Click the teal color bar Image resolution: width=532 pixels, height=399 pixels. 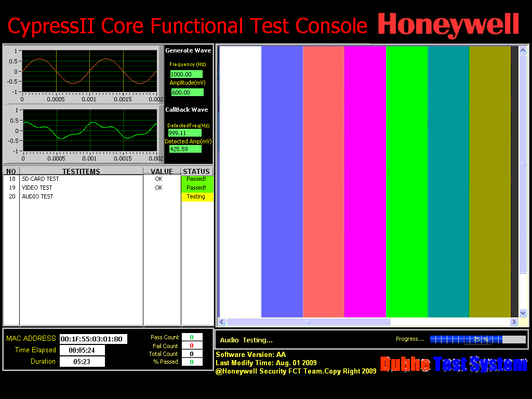point(448,181)
